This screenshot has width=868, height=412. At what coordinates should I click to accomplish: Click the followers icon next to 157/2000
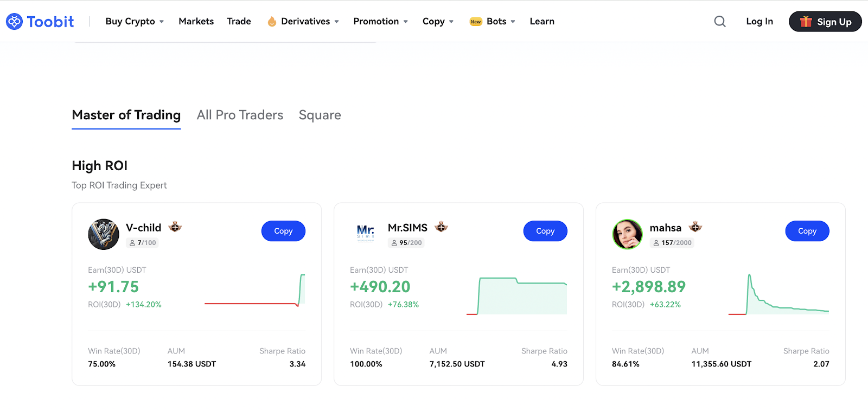(x=656, y=243)
